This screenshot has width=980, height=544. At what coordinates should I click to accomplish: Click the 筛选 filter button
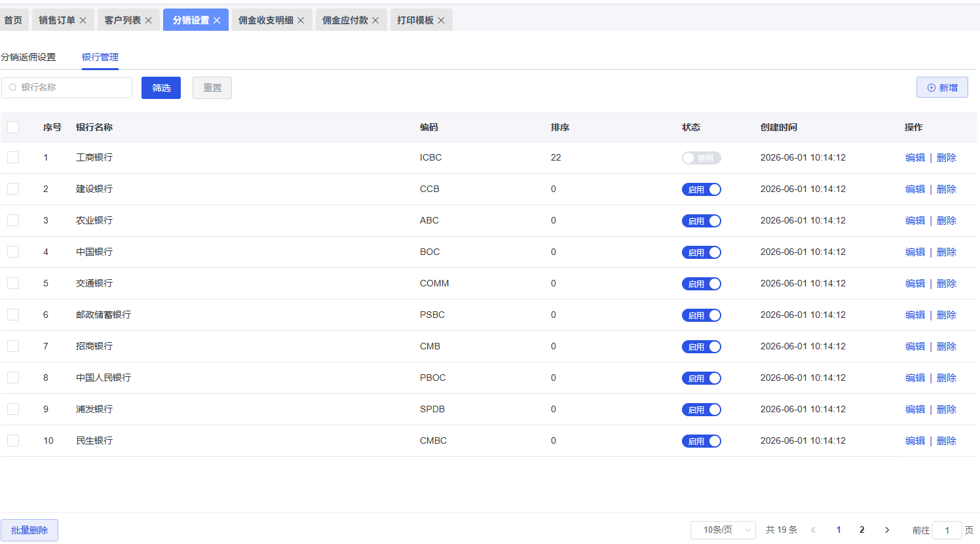click(161, 88)
